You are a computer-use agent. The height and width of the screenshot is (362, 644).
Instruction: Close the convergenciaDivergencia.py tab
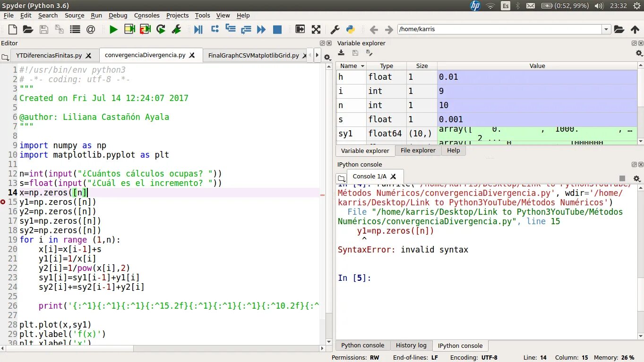(x=192, y=55)
